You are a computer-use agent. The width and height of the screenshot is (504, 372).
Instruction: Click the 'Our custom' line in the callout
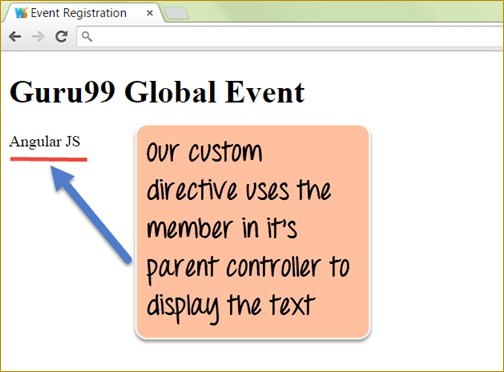click(x=204, y=152)
